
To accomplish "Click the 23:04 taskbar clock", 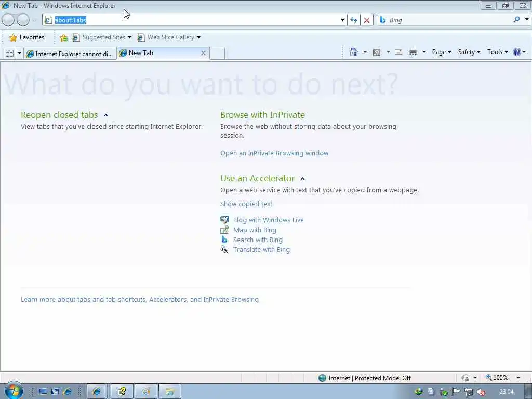I will 506,392.
